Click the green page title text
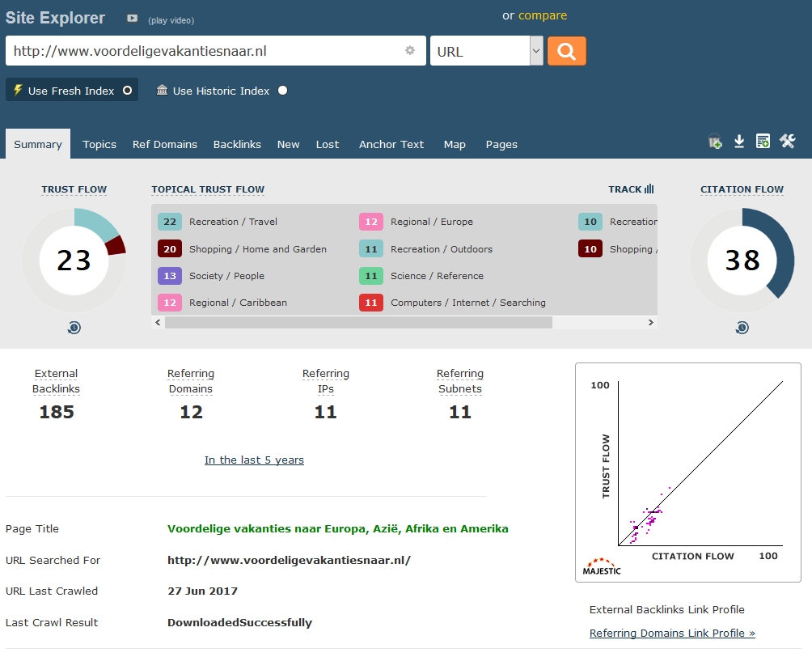 [337, 528]
